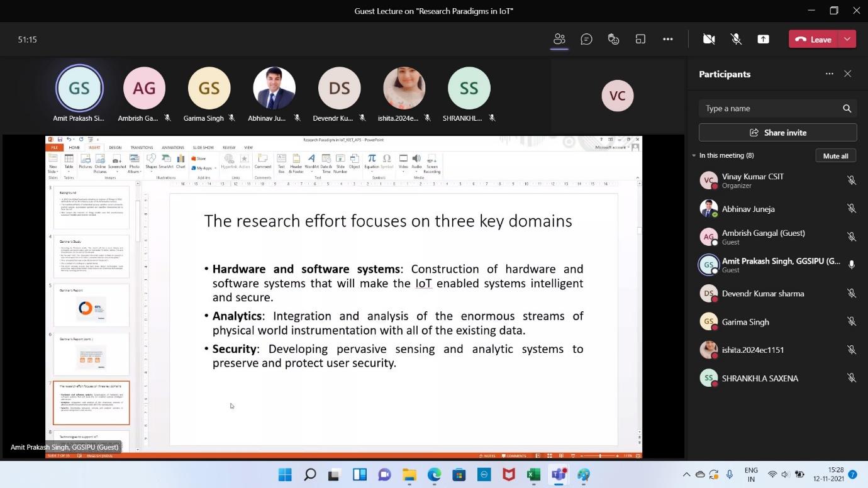Open the Rooms icon in toolbar
Screen dimensions: 868x488
pos(640,39)
